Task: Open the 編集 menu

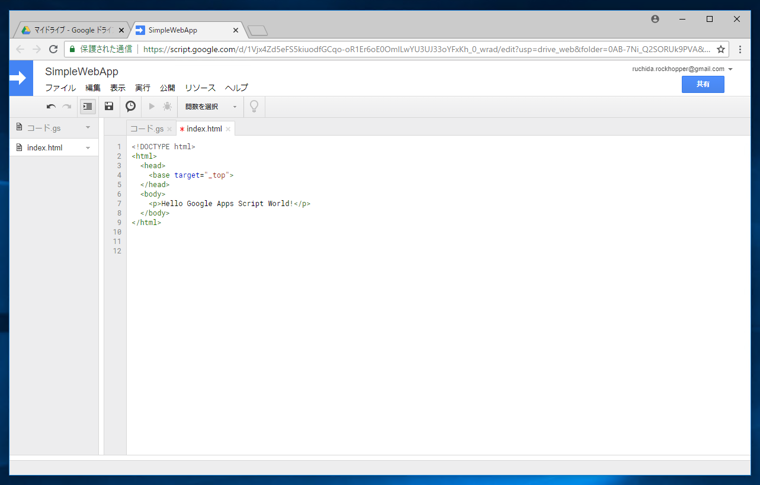Action: click(93, 88)
